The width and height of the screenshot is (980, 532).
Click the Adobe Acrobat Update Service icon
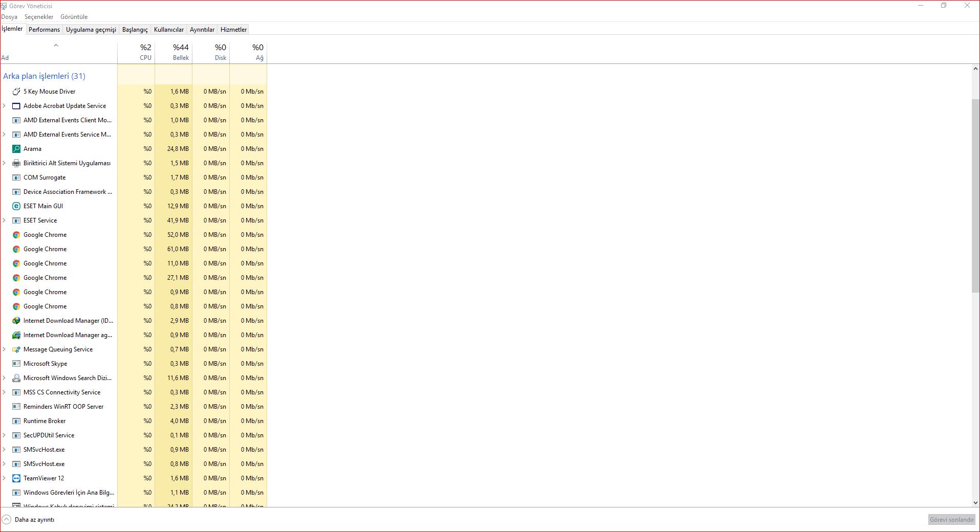pyautogui.click(x=16, y=106)
